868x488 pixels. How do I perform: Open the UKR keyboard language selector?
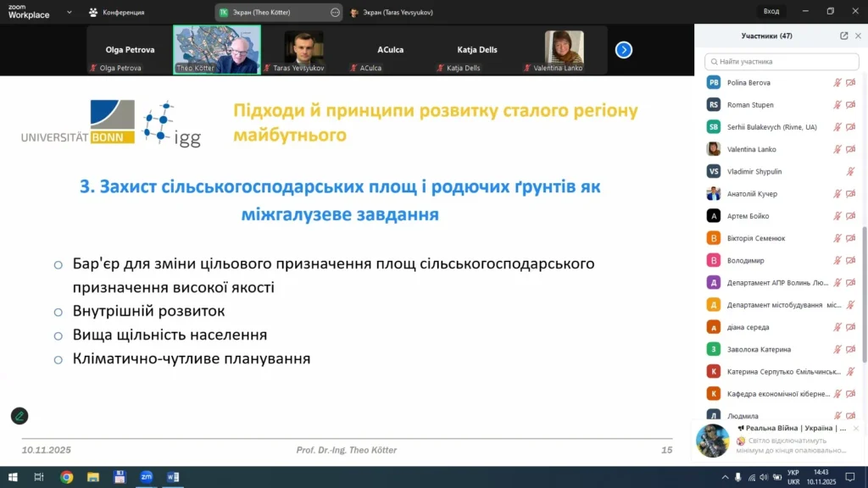[793, 477]
